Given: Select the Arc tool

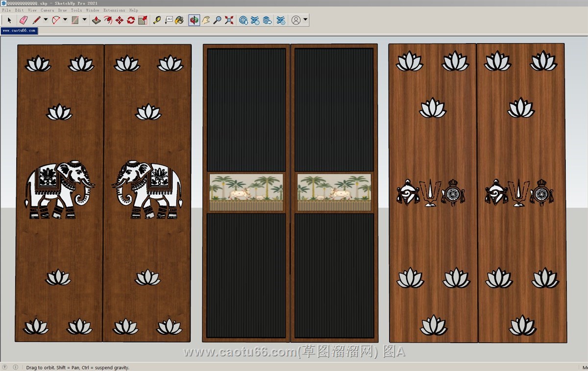Looking at the screenshot, I should pyautogui.click(x=56, y=20).
